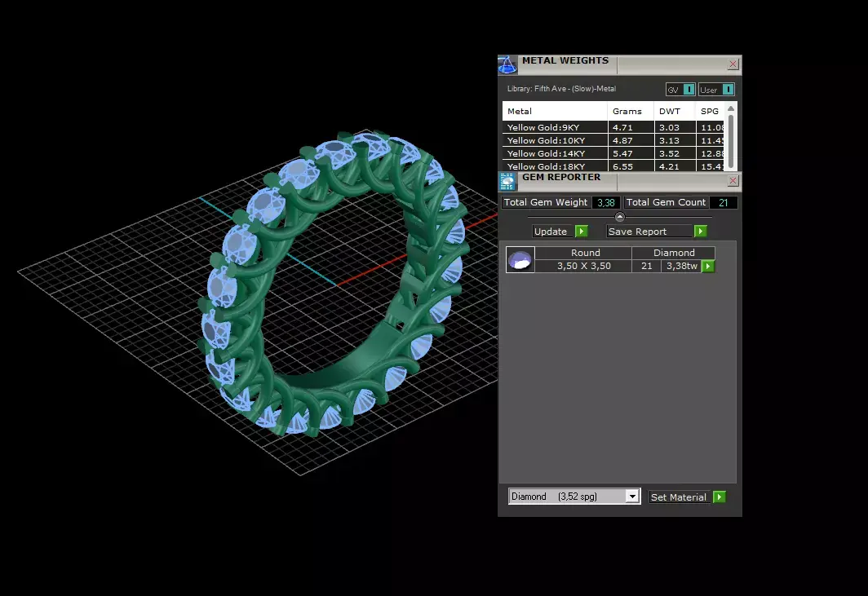Select the Yellow Gold:9KY row

point(613,127)
